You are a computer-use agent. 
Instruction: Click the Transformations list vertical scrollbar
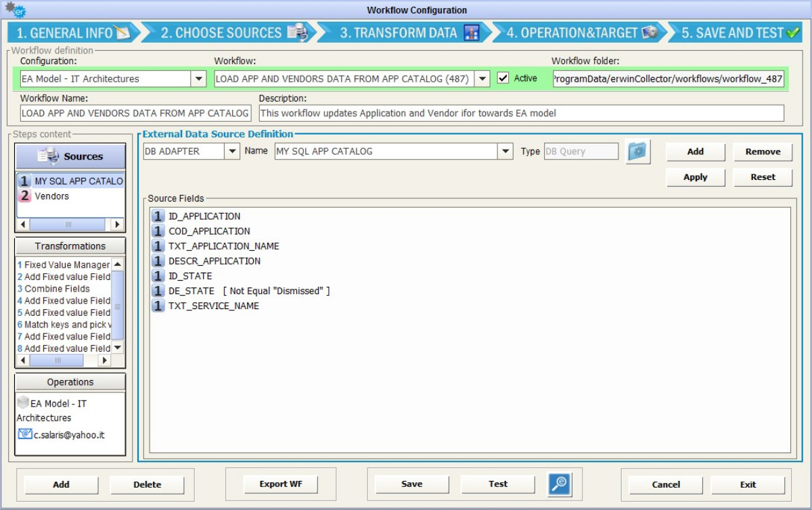(x=118, y=306)
